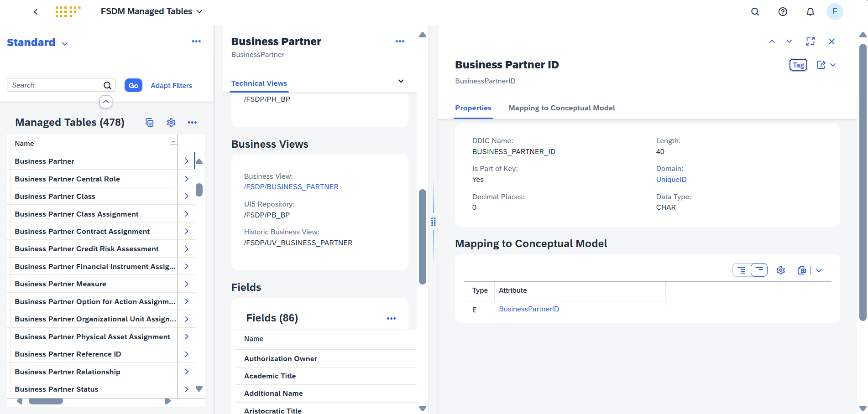Open the help question mark icon
This screenshot has height=414, width=868.
pyautogui.click(x=783, y=12)
